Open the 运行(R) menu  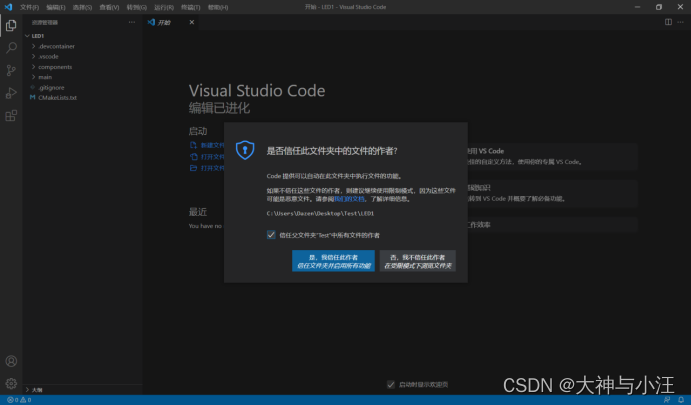(164, 7)
